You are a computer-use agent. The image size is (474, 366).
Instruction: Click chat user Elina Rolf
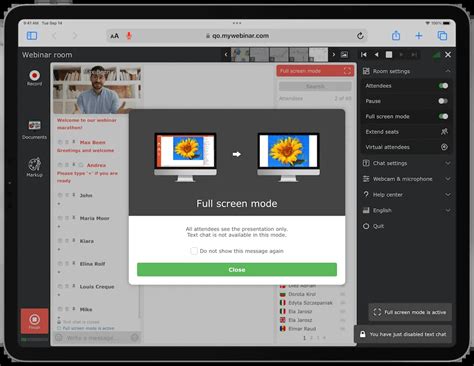[x=92, y=264]
